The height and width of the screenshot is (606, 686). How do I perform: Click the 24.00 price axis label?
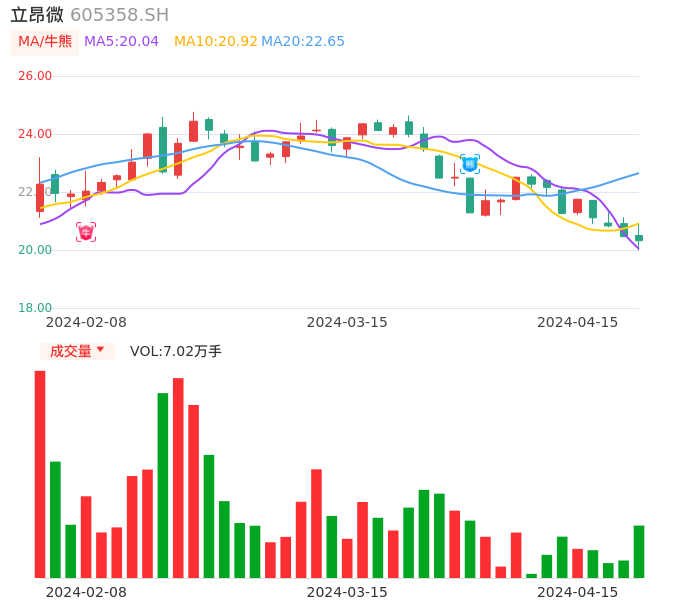pyautogui.click(x=35, y=134)
